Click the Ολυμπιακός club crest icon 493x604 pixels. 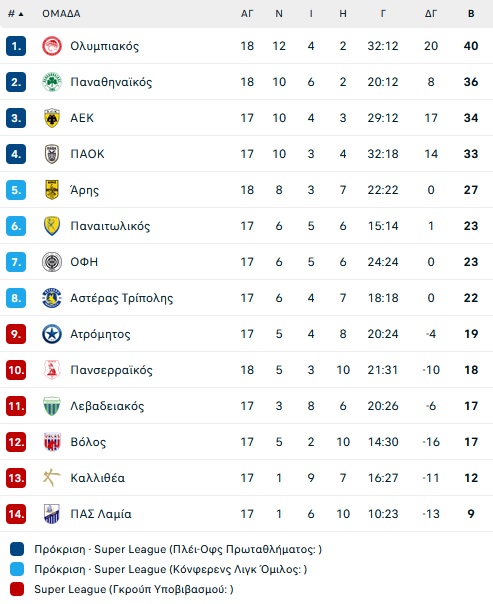(x=52, y=46)
